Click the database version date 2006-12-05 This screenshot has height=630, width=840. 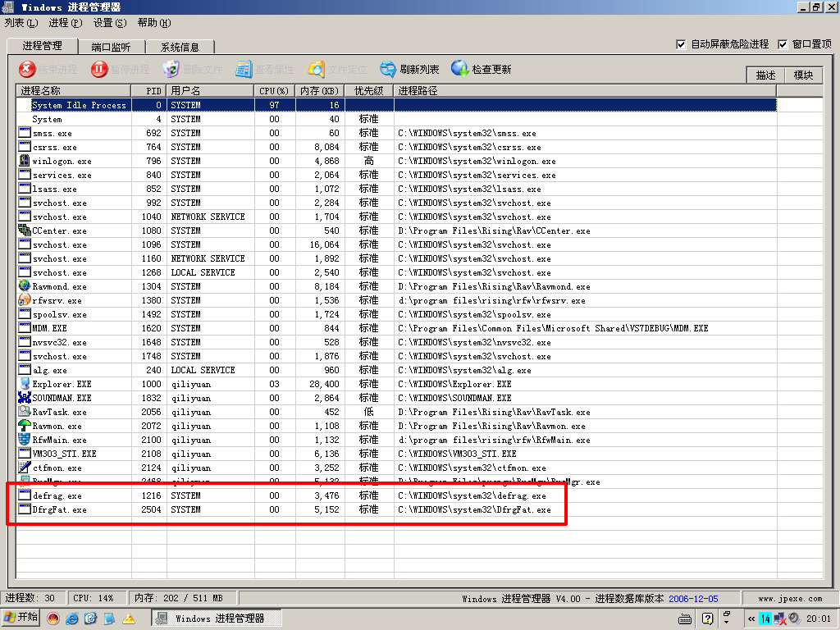[x=693, y=598]
